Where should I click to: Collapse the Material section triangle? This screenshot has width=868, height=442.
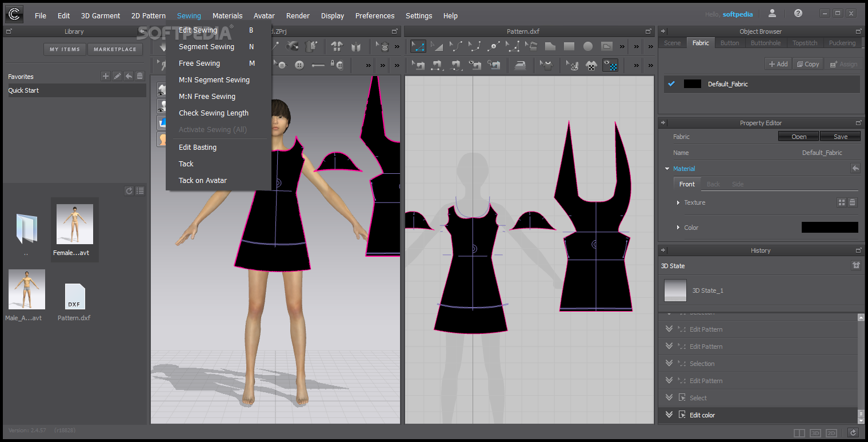[667, 169]
